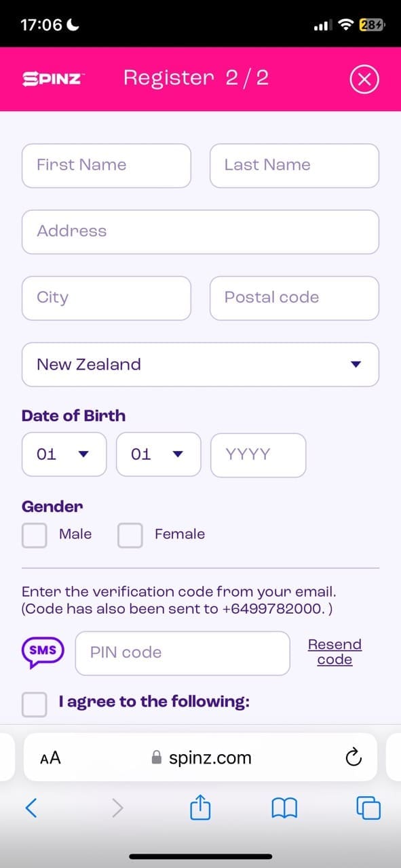Tap the spinz.com address bar
This screenshot has width=401, height=868.
201,757
